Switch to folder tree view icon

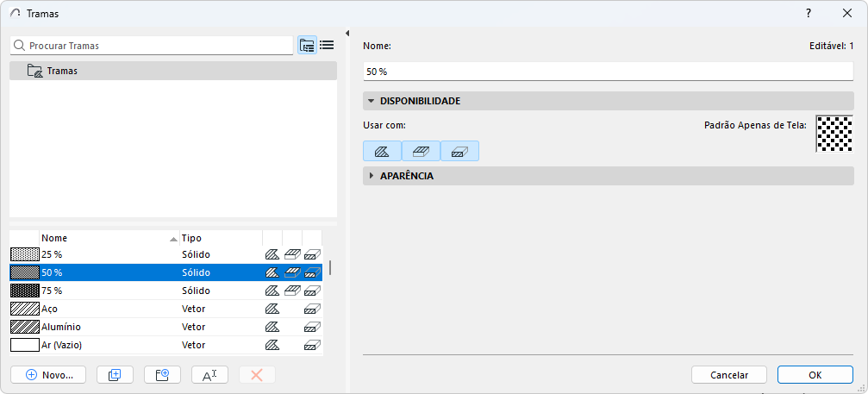tap(307, 46)
